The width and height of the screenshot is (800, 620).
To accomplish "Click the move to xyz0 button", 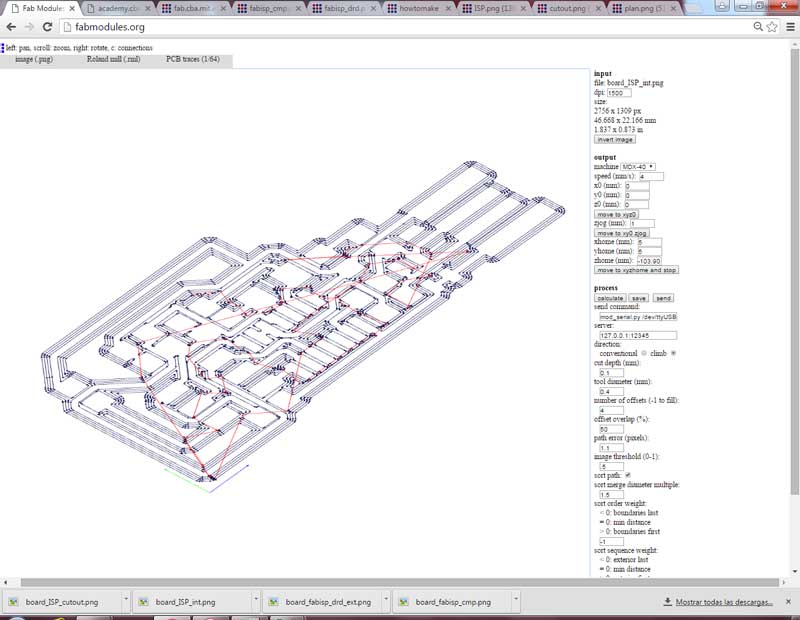I will pyautogui.click(x=616, y=214).
